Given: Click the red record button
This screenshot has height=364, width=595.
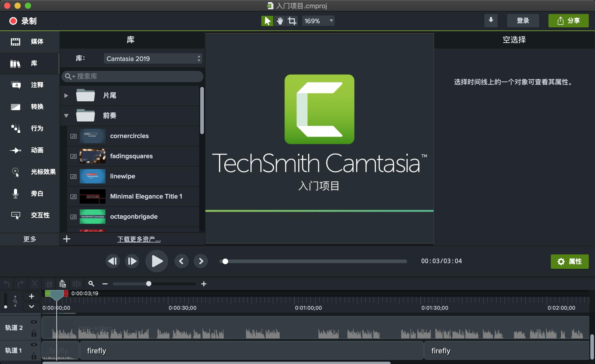Looking at the screenshot, I should (13, 21).
